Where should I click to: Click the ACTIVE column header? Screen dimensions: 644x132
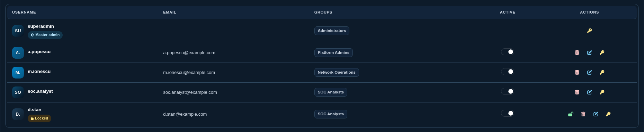[508, 12]
